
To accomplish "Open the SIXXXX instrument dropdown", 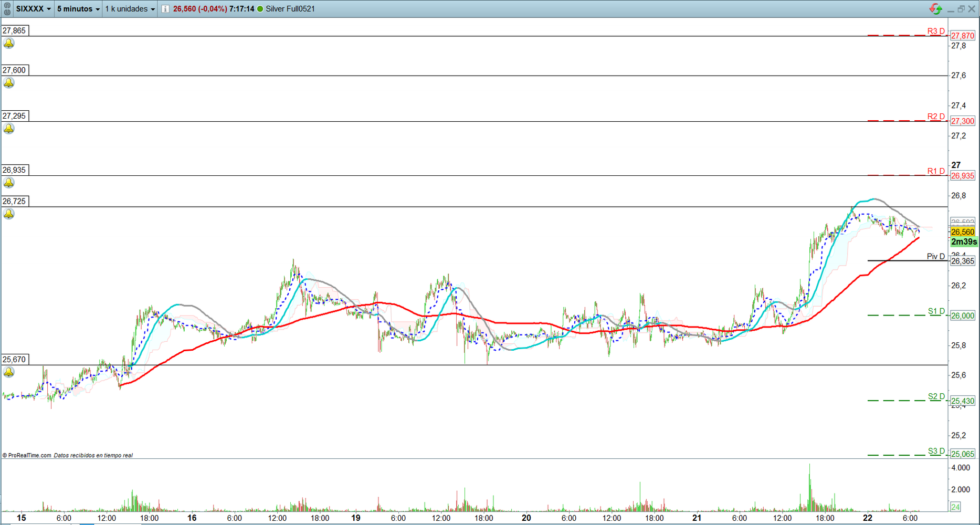I will 33,9.
